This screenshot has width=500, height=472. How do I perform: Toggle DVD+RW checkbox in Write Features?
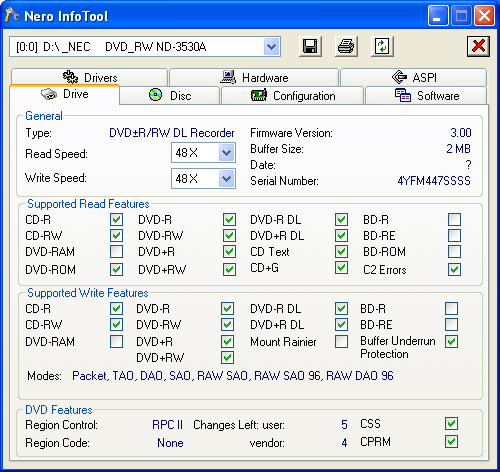click(x=227, y=357)
